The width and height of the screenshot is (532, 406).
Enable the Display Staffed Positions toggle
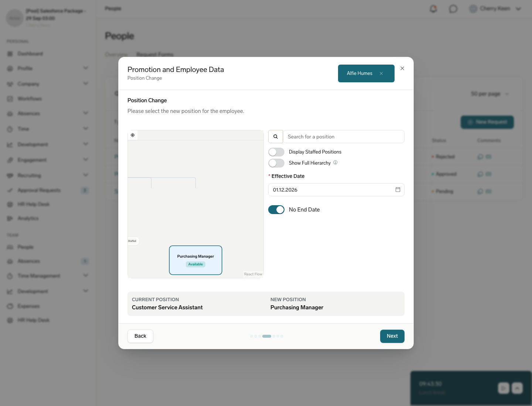(x=276, y=152)
